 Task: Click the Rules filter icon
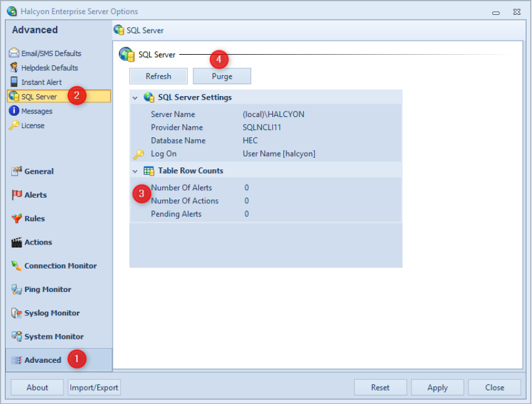[x=17, y=219]
